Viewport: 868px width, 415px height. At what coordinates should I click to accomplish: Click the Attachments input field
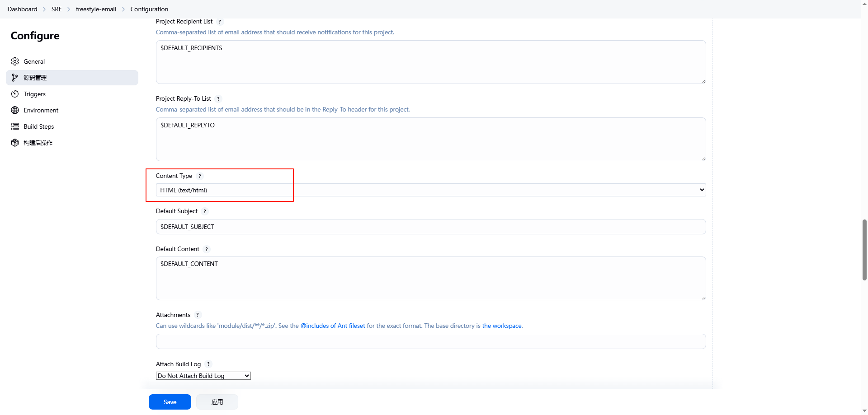[430, 341]
